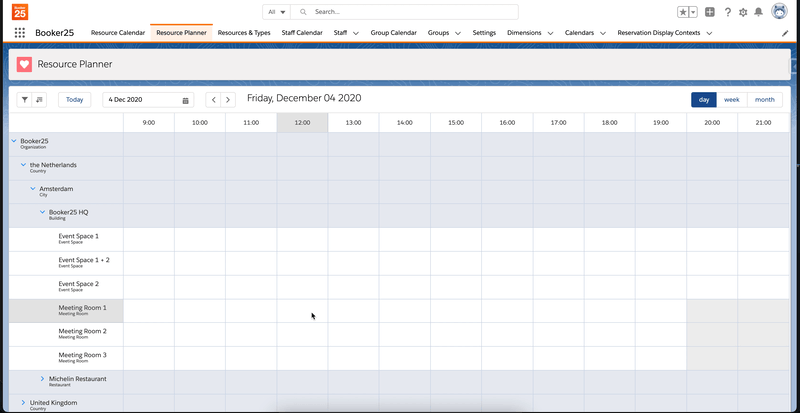Switch planner to week view
Image resolution: width=800 pixels, height=413 pixels.
pyautogui.click(x=732, y=100)
